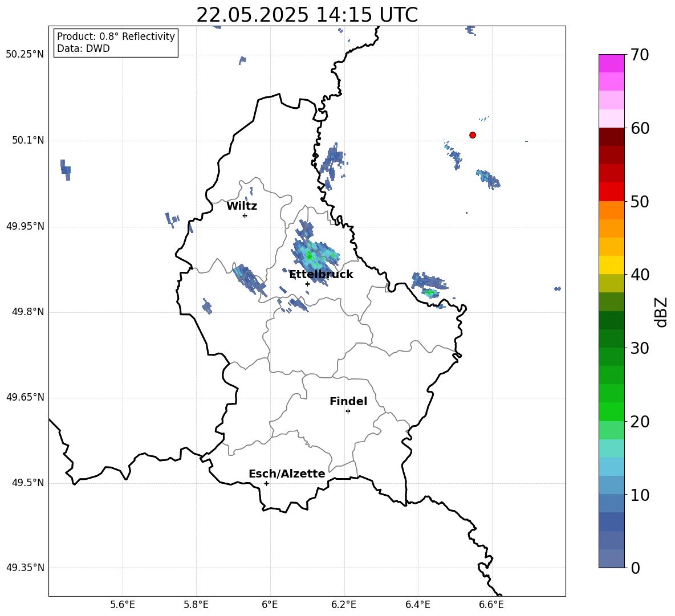Click the dark red swatch just below 60

[x=611, y=137]
